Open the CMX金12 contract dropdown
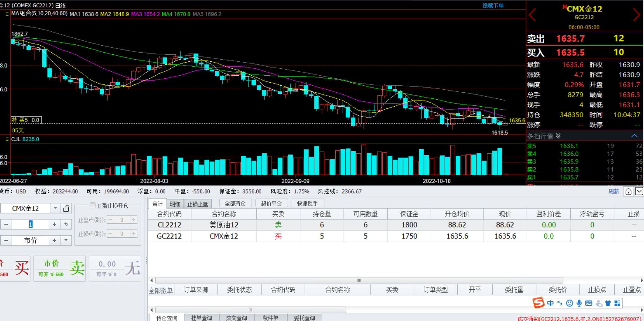The width and height of the screenshot is (644, 321). pyautogui.click(x=55, y=208)
